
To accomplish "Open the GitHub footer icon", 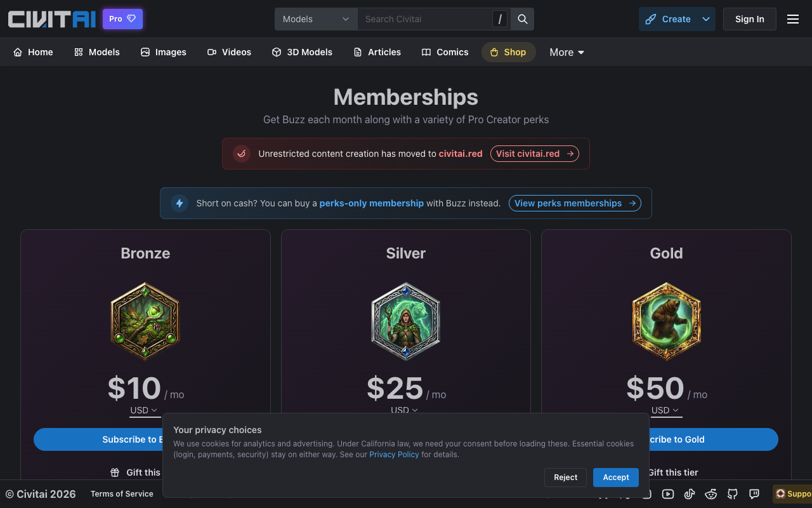I will [x=733, y=494].
